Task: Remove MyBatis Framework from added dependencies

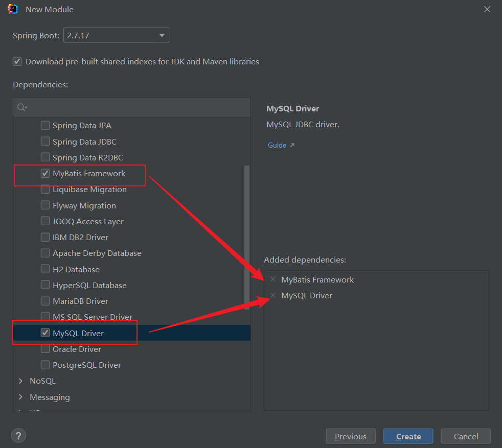Action: (273, 279)
